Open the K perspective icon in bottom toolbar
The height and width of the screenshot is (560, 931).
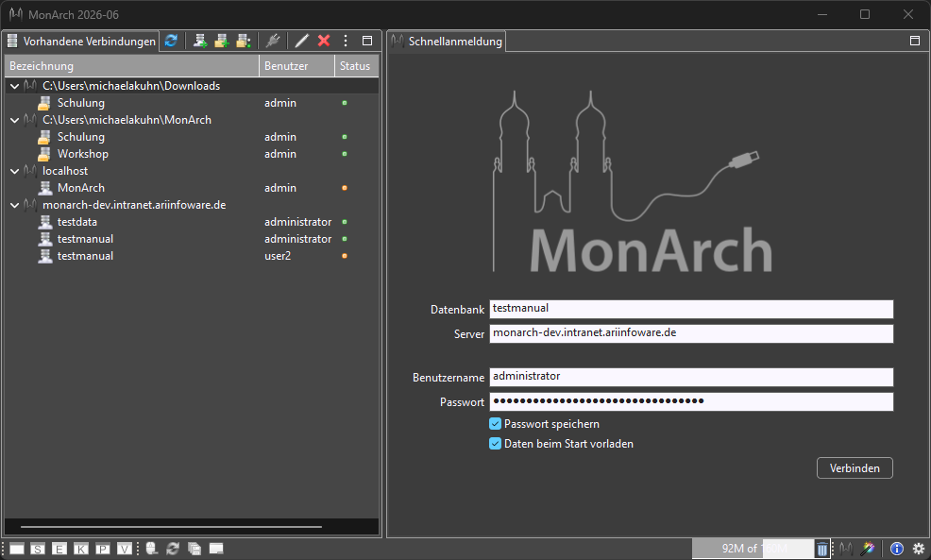(81, 549)
